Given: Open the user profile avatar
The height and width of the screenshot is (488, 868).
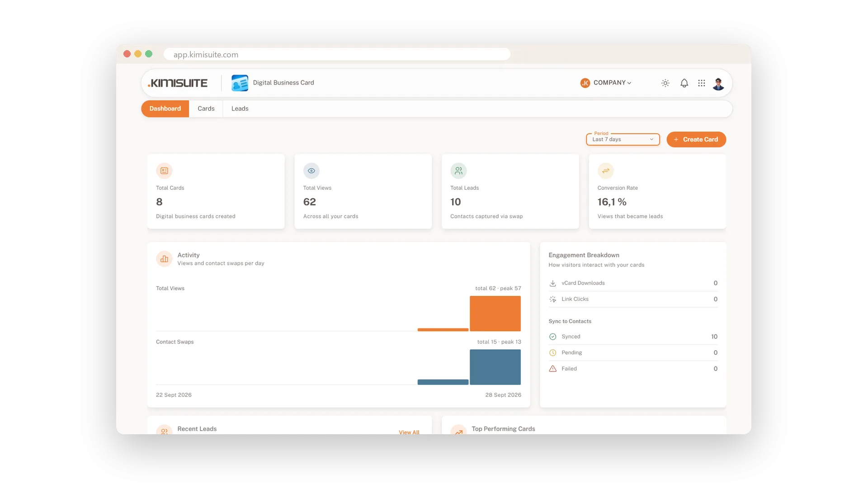Looking at the screenshot, I should coord(718,84).
